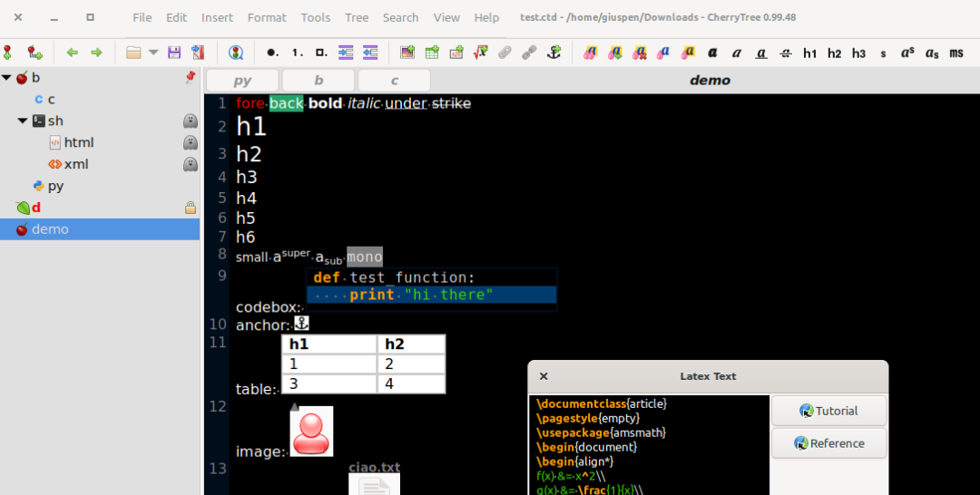
Task: Click the find-in-nodes traffic light icon
Action: coord(236,53)
